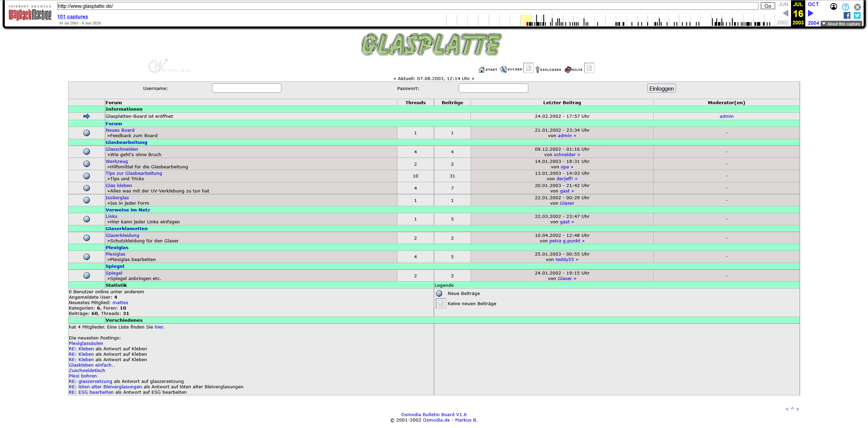This screenshot has width=868, height=428.
Task: Click the Wayback Go button
Action: [x=768, y=6]
